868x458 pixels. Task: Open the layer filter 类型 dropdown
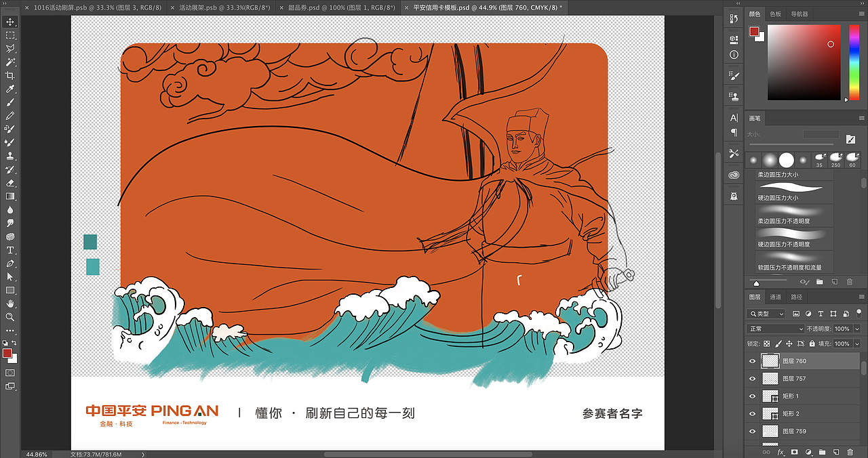click(766, 314)
